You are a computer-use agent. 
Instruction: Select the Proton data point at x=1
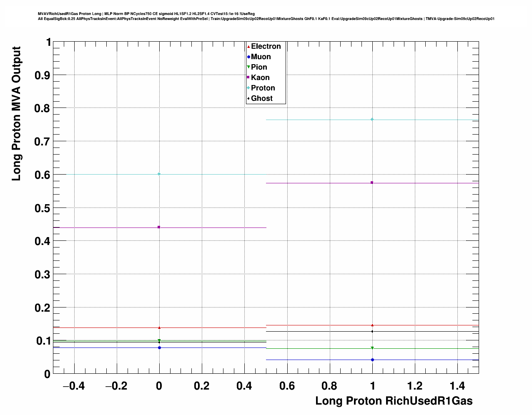pyautogui.click(x=372, y=120)
